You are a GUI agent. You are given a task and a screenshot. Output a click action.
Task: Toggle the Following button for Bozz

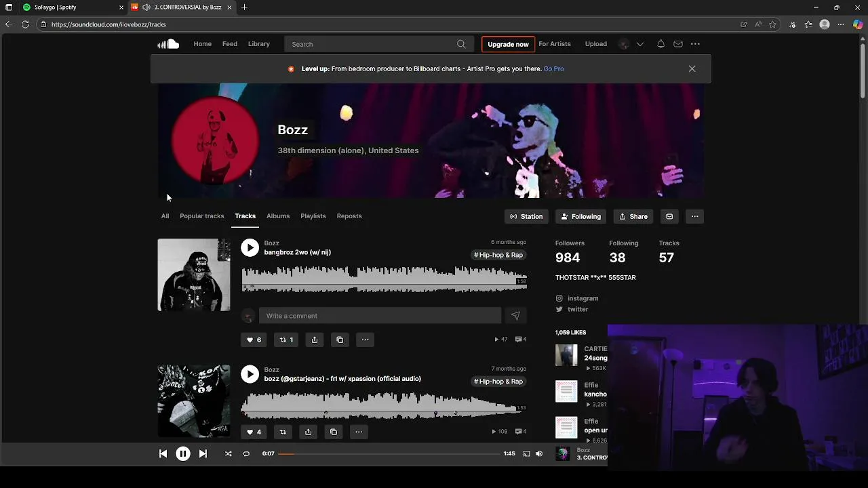pyautogui.click(x=580, y=216)
